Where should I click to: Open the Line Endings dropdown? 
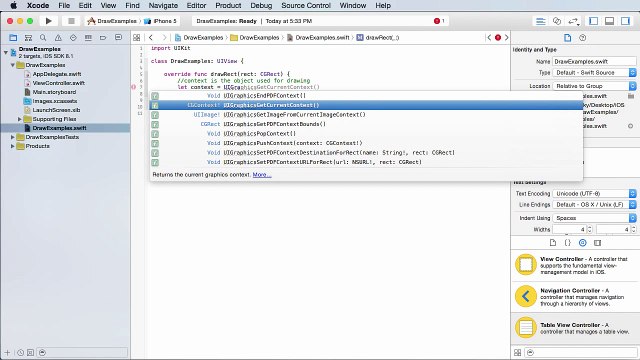click(594, 204)
